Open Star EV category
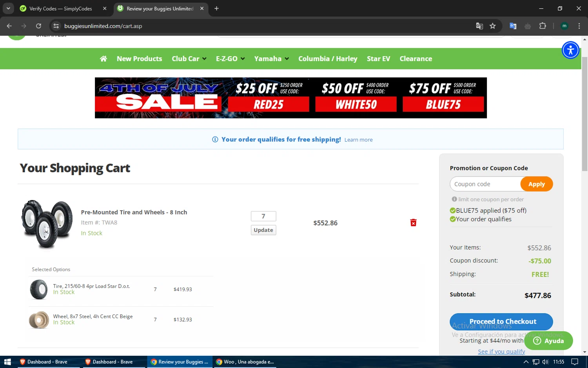Screen dimensions: 588x368 (x=378, y=59)
